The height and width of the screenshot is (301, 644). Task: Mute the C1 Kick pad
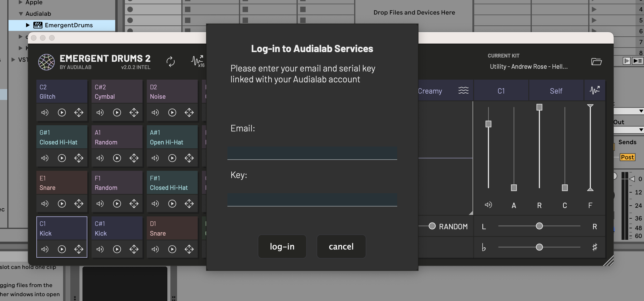pyautogui.click(x=45, y=249)
